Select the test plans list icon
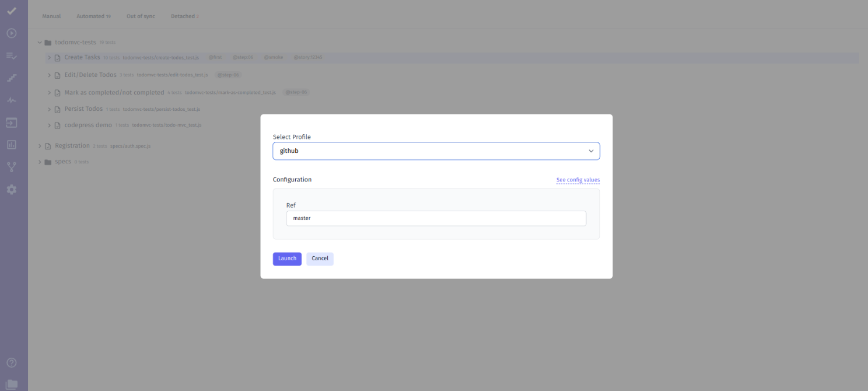The width and height of the screenshot is (868, 391). click(x=11, y=55)
